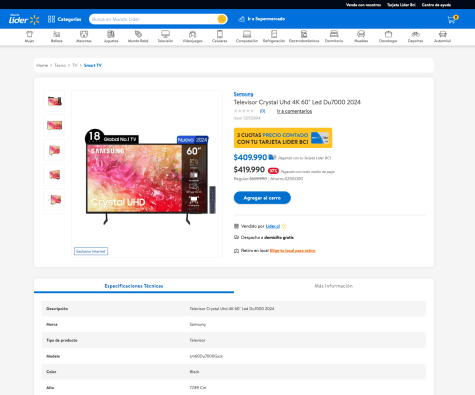The width and height of the screenshot is (475, 395).
Task: Open the Videojuegos category icon
Action: 192,37
